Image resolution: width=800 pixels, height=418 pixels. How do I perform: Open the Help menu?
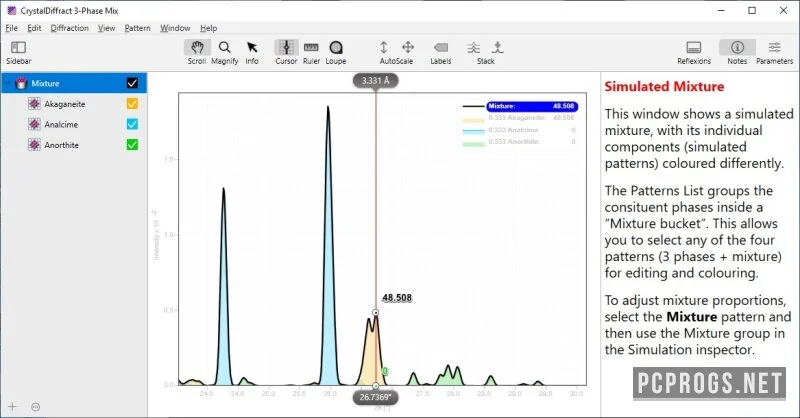tap(208, 28)
